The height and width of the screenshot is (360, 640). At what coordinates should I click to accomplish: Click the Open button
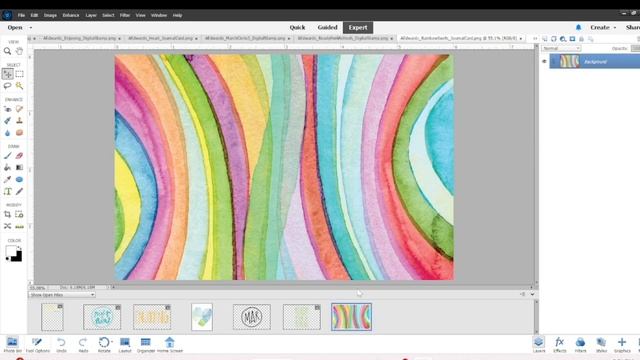[15, 27]
